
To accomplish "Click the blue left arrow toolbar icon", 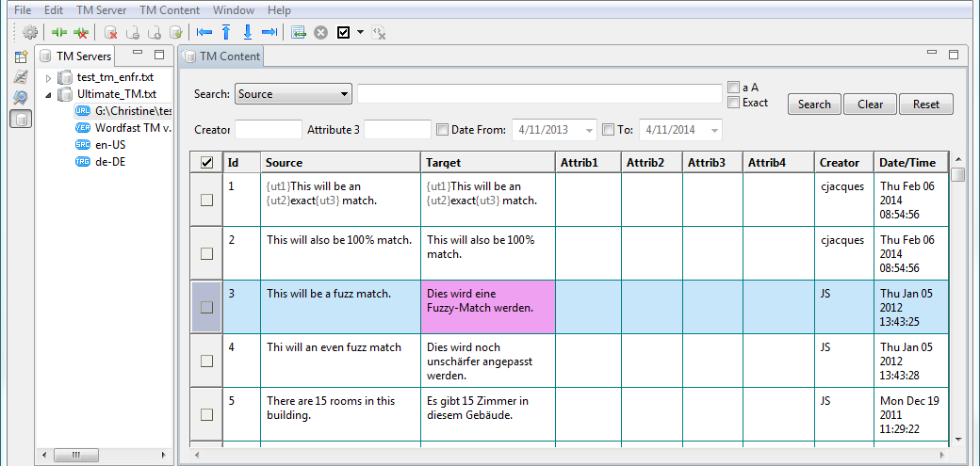I will point(204,32).
